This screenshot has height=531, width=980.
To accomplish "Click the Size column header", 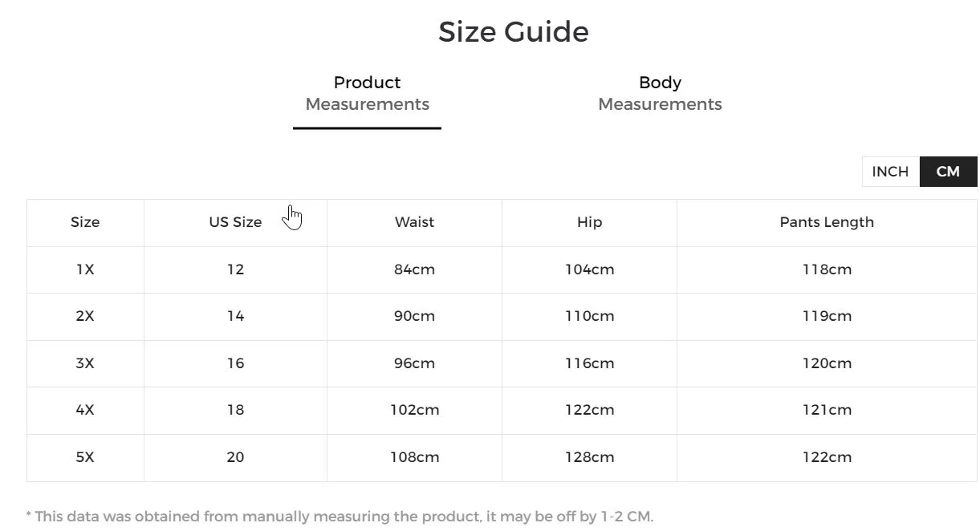I will [85, 222].
